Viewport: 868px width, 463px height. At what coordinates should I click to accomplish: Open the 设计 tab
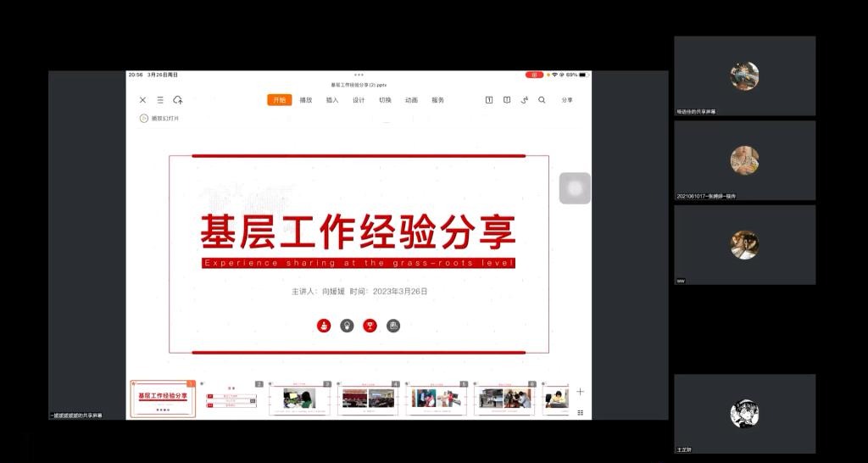pos(359,100)
